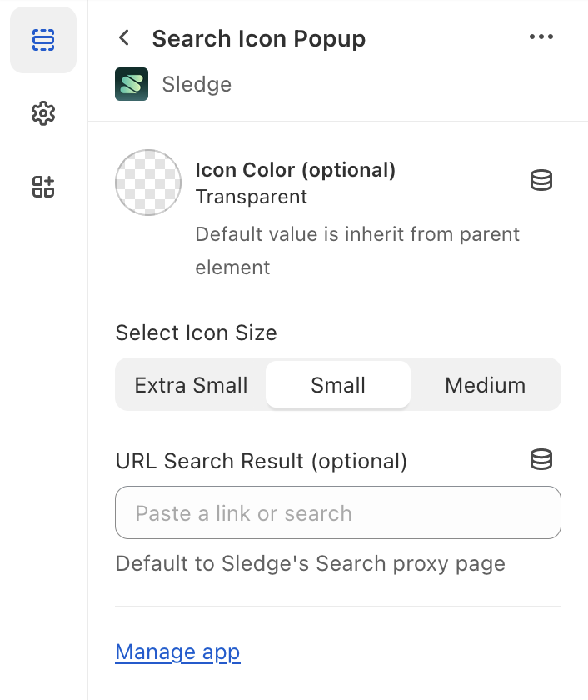Open the App embeds panel icon
This screenshot has width=588, height=700.
coord(43,187)
